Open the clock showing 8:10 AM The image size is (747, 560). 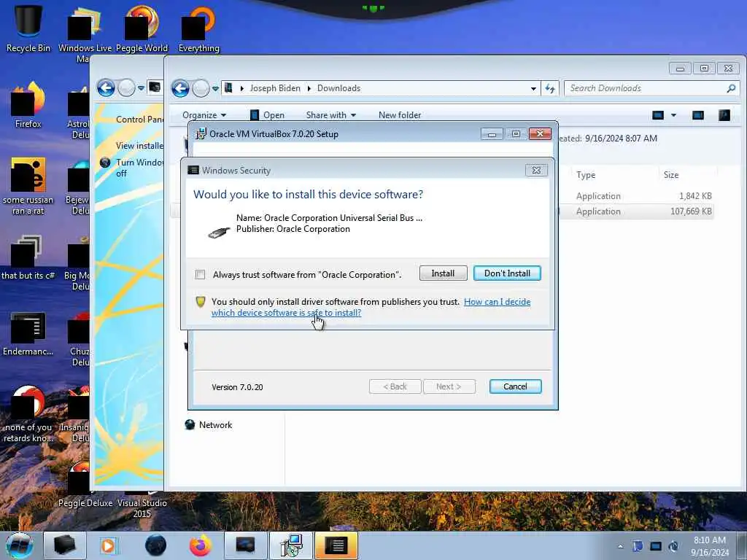(x=709, y=546)
